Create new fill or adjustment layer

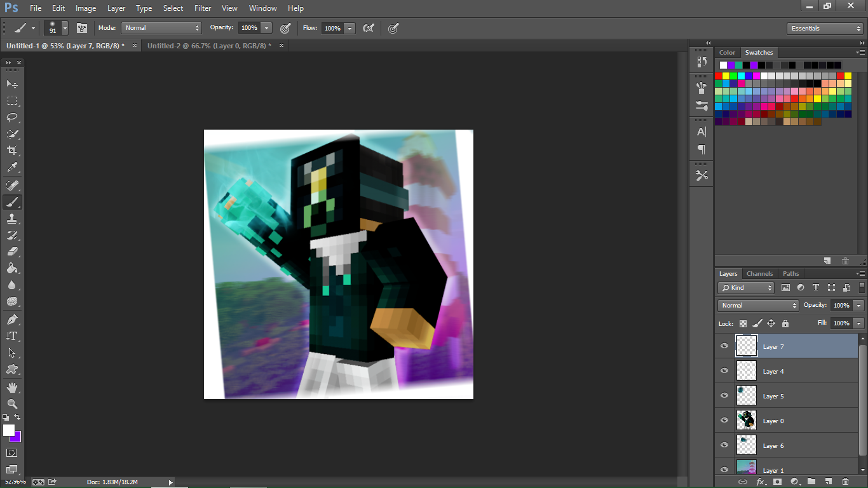794,482
